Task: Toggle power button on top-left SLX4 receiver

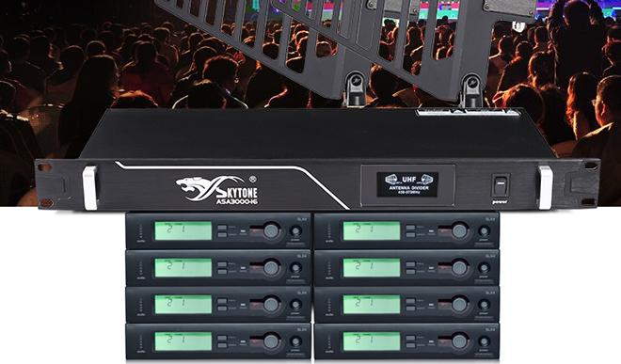Action: tap(295, 231)
